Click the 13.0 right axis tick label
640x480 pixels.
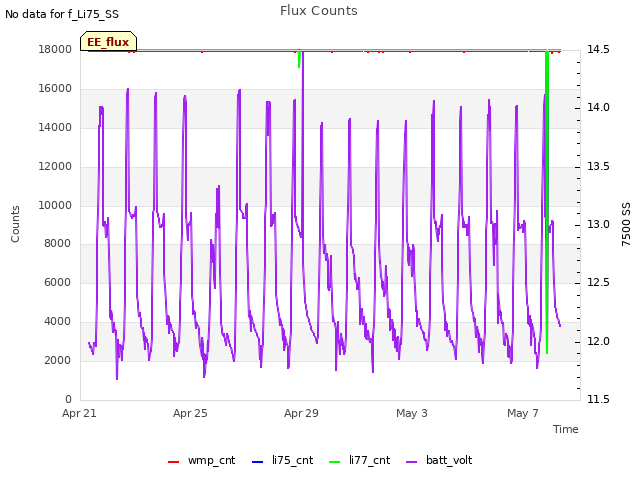tap(598, 224)
